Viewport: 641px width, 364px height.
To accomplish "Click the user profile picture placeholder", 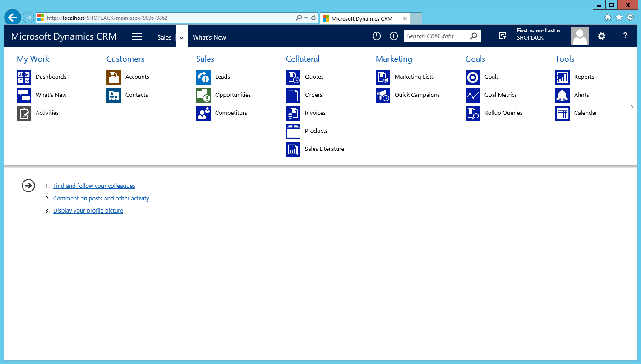I will click(x=580, y=36).
